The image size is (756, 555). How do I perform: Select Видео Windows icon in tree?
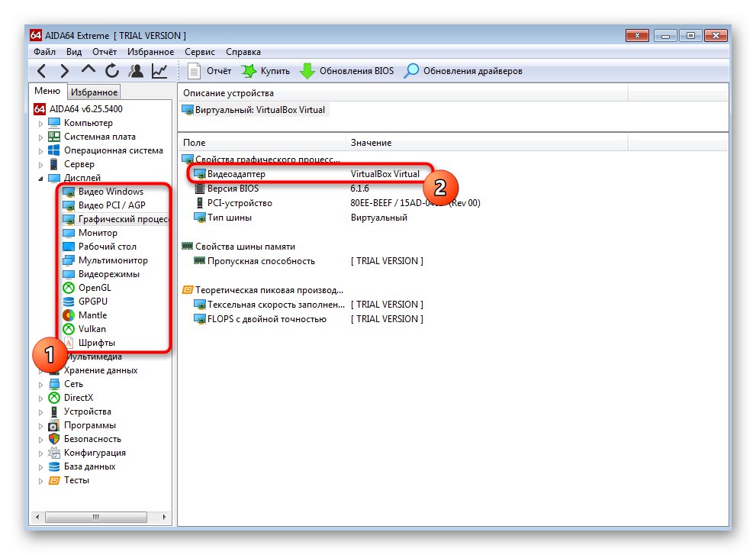(69, 192)
